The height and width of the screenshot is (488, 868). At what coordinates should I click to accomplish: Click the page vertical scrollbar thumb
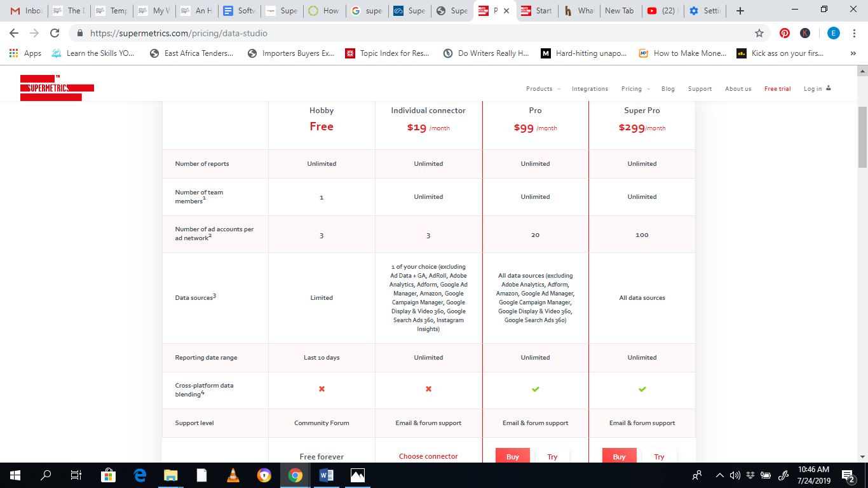click(862, 136)
